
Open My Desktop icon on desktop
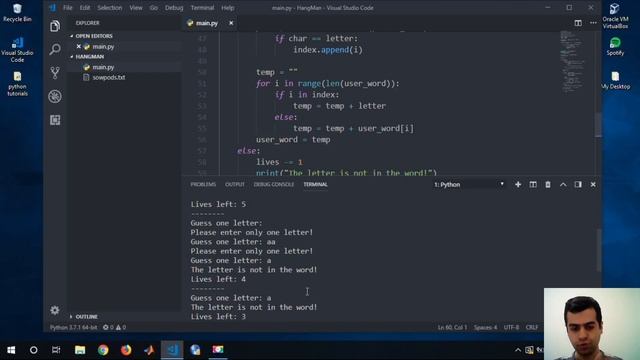(x=615, y=80)
